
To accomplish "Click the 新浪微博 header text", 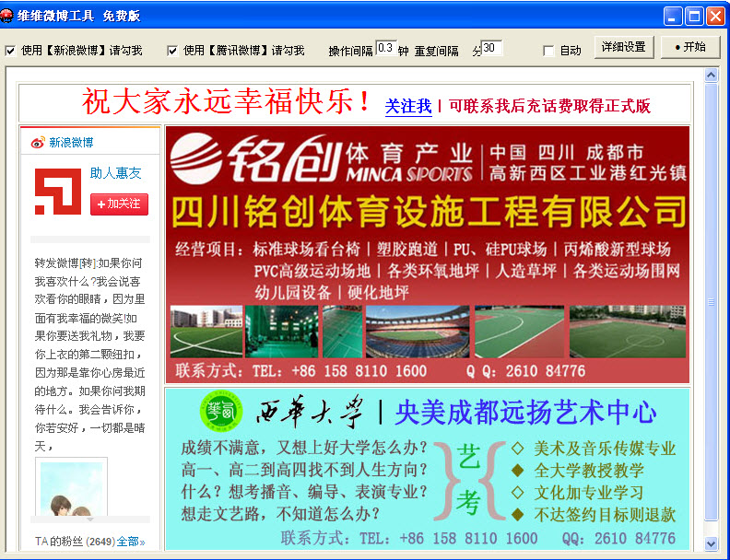I will click(x=71, y=143).
